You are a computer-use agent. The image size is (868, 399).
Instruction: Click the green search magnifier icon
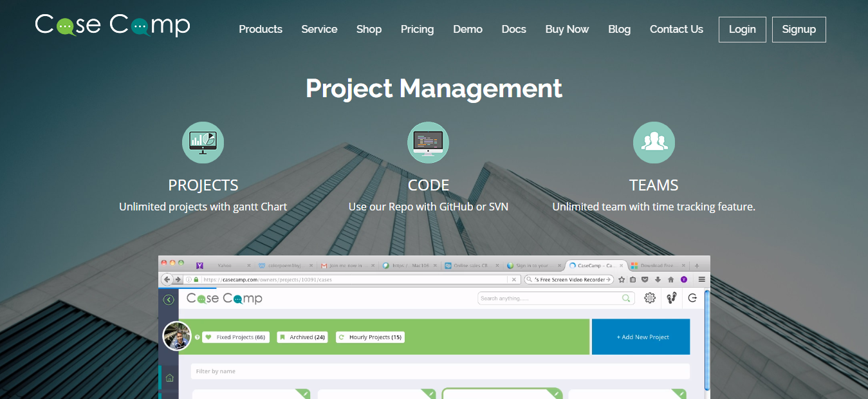625,298
